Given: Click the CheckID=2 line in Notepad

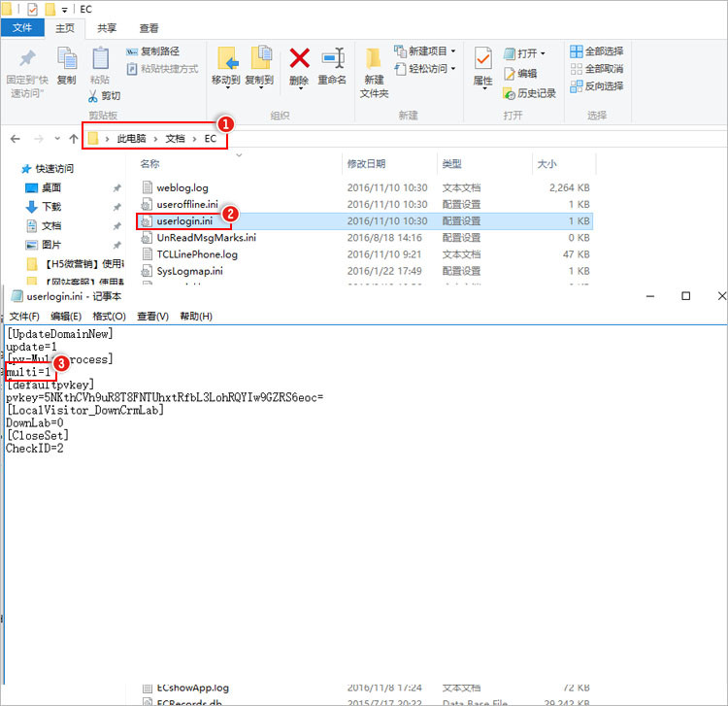Looking at the screenshot, I should [x=35, y=449].
